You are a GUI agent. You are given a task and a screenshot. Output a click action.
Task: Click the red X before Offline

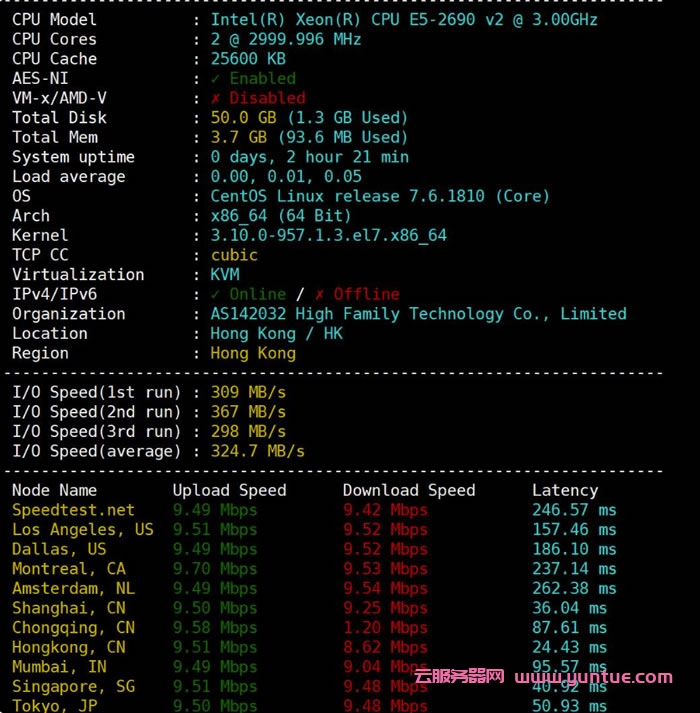coord(319,294)
